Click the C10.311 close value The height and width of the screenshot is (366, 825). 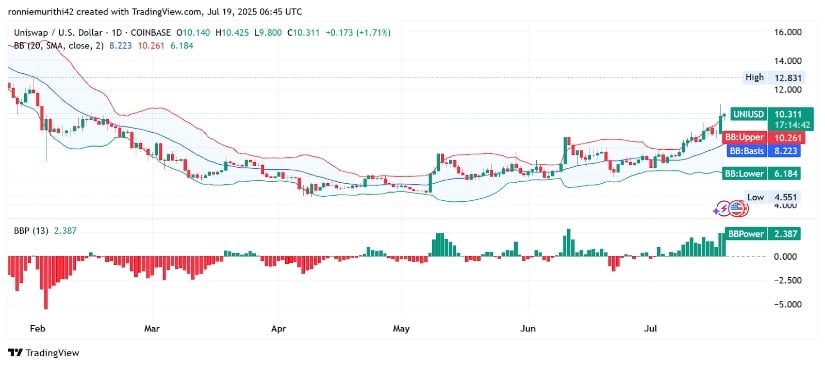click(305, 33)
